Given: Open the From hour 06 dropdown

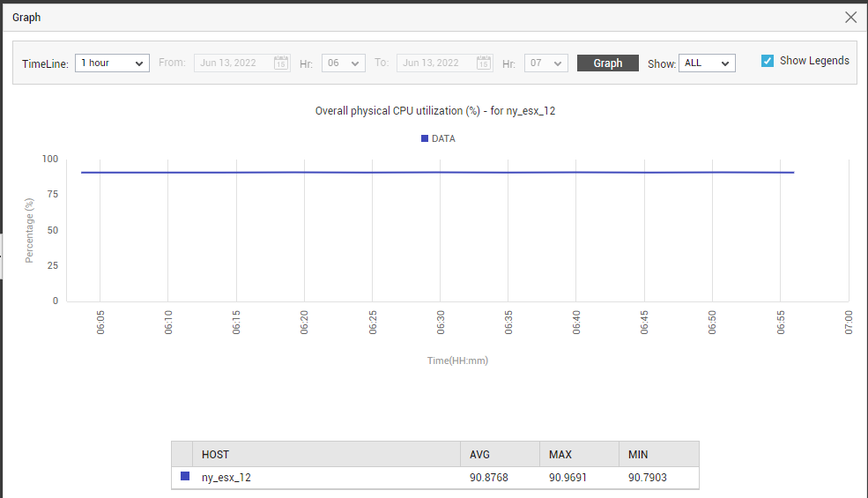Looking at the screenshot, I should 343,63.
